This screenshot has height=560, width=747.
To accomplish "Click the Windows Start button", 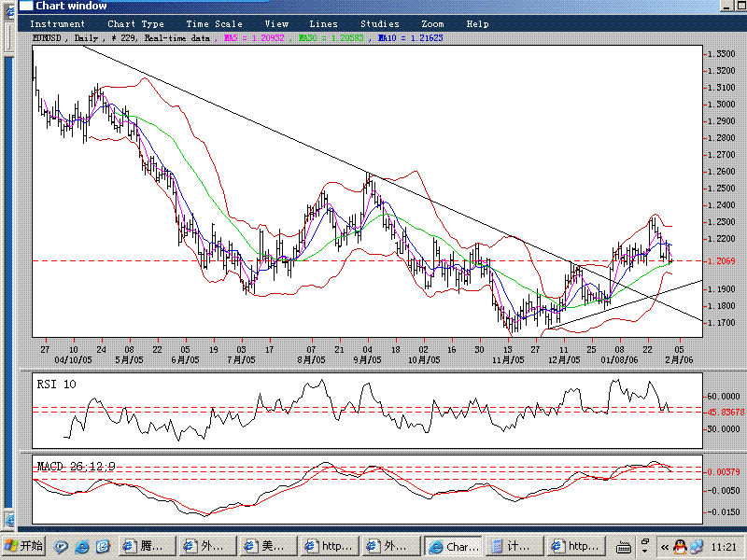I will 22,546.
